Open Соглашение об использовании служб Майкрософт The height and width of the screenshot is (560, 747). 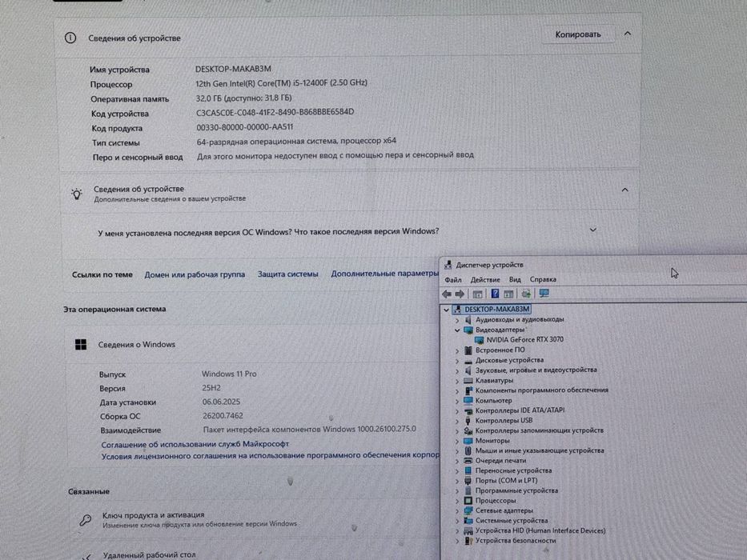click(195, 444)
